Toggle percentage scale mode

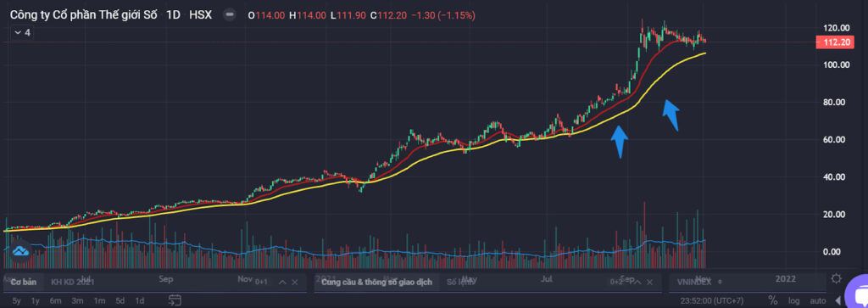[x=772, y=301]
